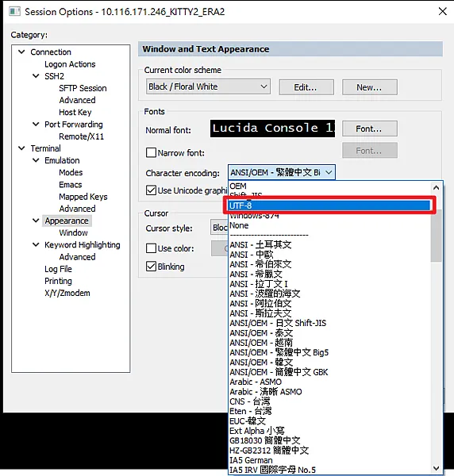This screenshot has height=476, width=454.
Task: Click the dropdown list scroll up arrow
Action: [436, 187]
